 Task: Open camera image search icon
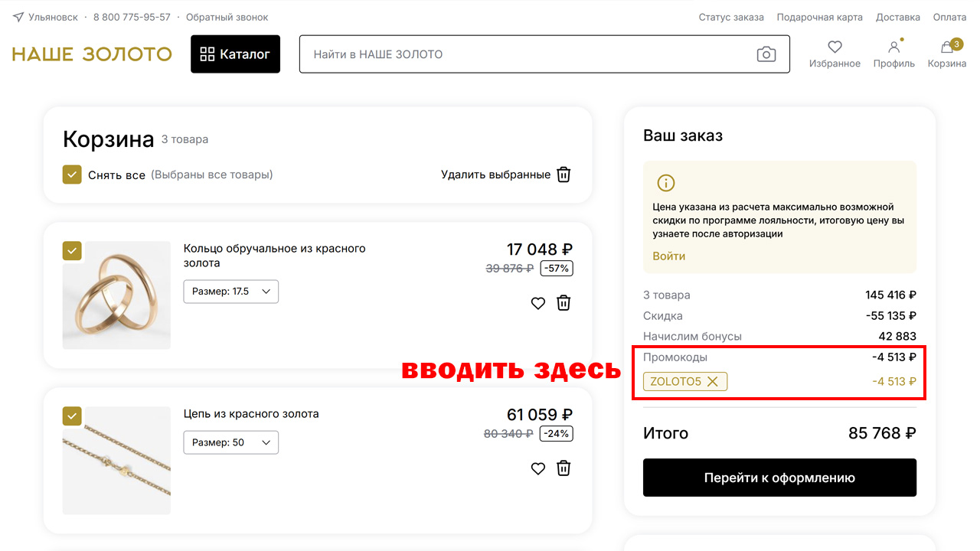tap(766, 54)
